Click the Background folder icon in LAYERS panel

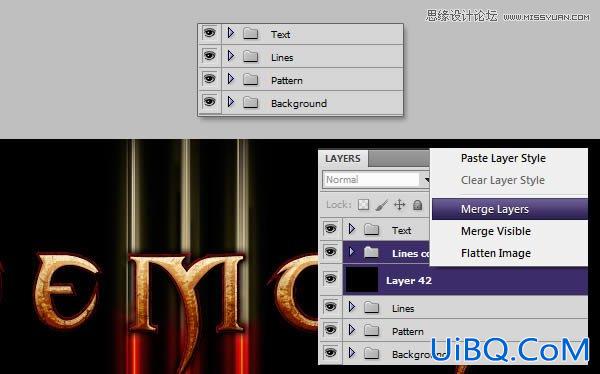pos(372,353)
